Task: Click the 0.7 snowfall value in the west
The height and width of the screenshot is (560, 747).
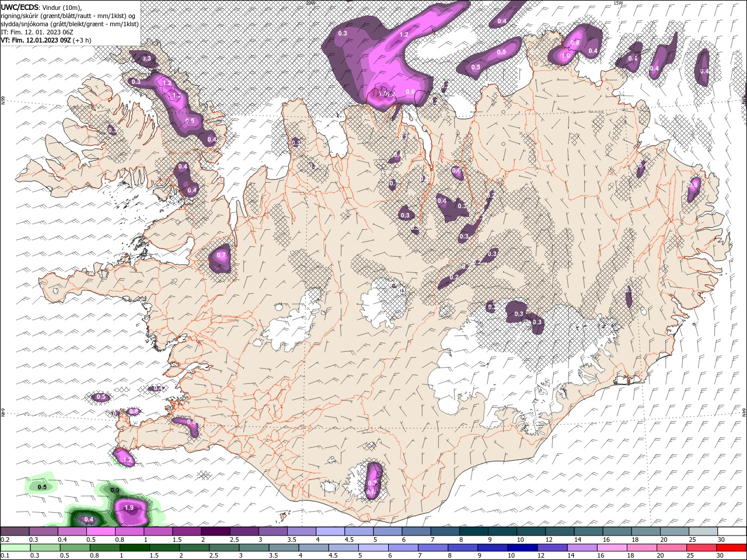Action: pyautogui.click(x=221, y=256)
